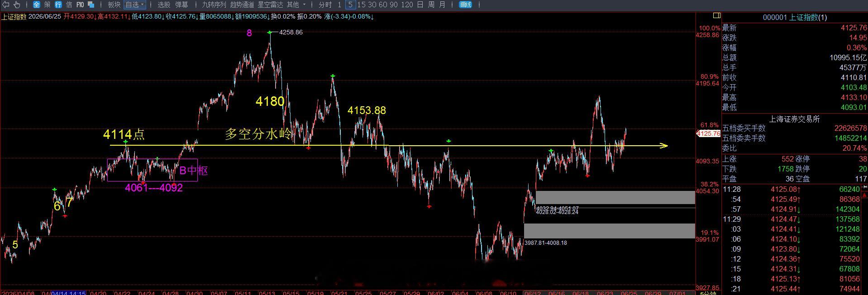Select the lower gray gap rectangle 3987.81-4008.18
This screenshot has height=295, width=868.
pyautogui.click(x=609, y=231)
